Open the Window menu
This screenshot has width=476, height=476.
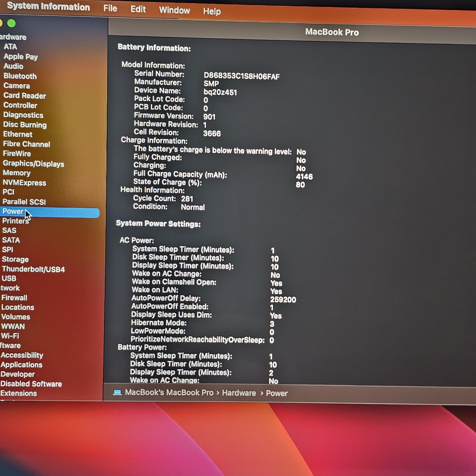pos(174,10)
